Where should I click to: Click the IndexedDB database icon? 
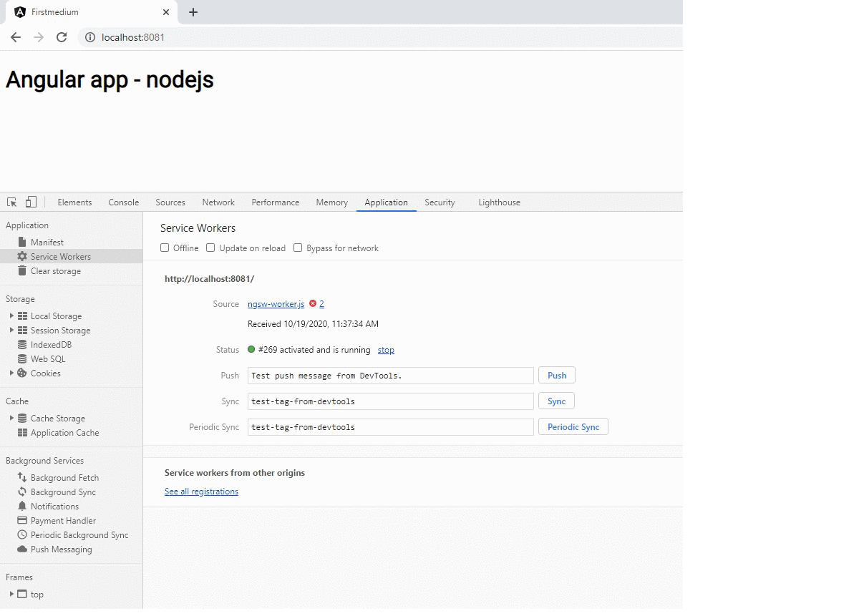coord(22,345)
